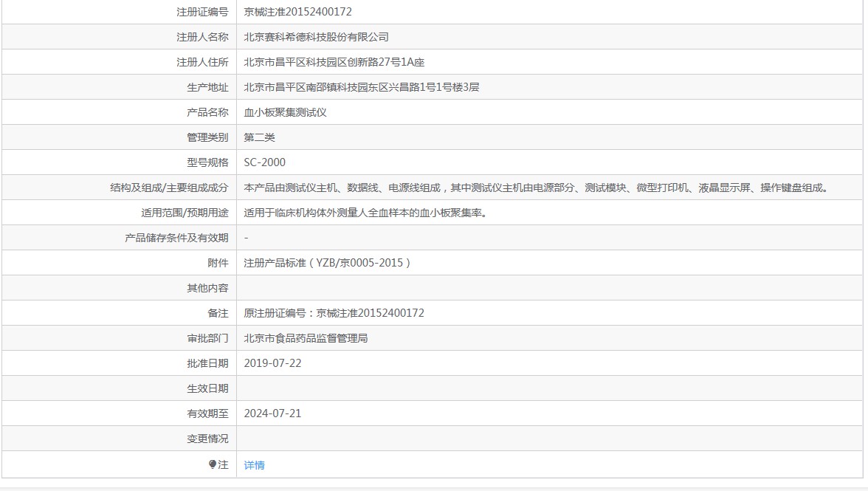The width and height of the screenshot is (868, 491).
Task: Open the 详情 details link
Action: tap(254, 465)
